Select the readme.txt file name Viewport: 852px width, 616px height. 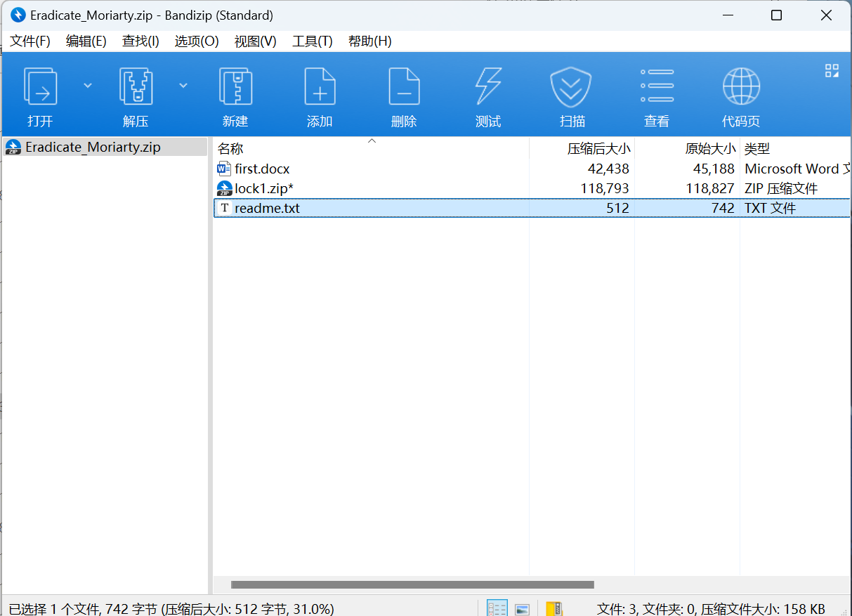tap(267, 208)
